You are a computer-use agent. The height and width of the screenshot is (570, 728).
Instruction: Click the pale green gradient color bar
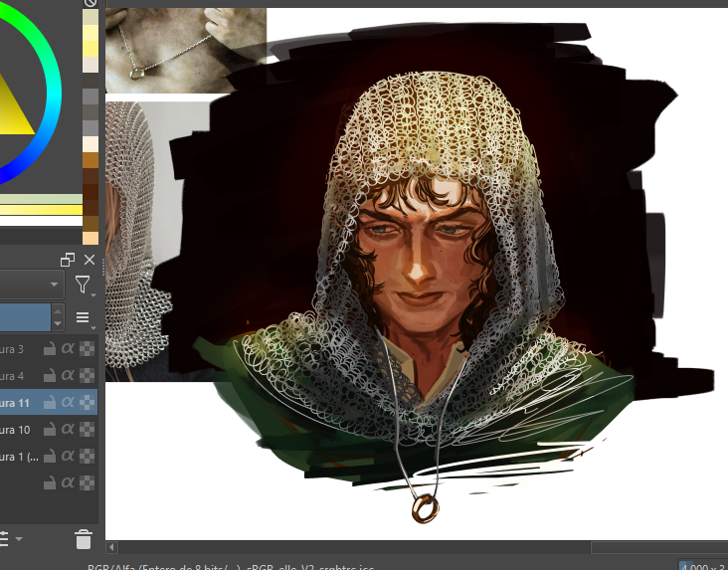(x=41, y=199)
